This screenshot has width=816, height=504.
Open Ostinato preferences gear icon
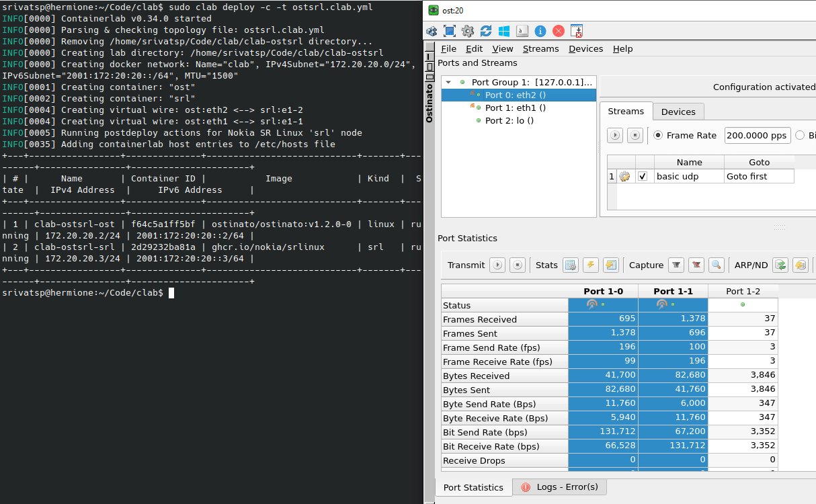[x=468, y=31]
